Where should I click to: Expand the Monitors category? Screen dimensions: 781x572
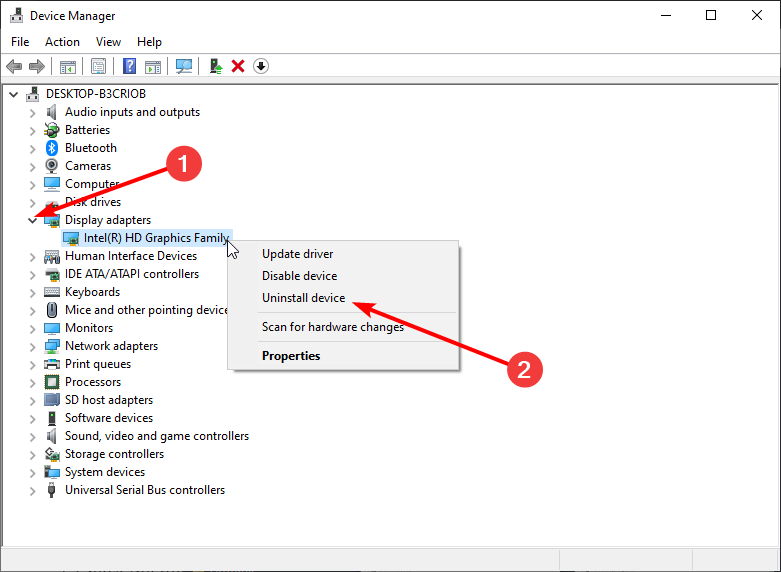[33, 328]
